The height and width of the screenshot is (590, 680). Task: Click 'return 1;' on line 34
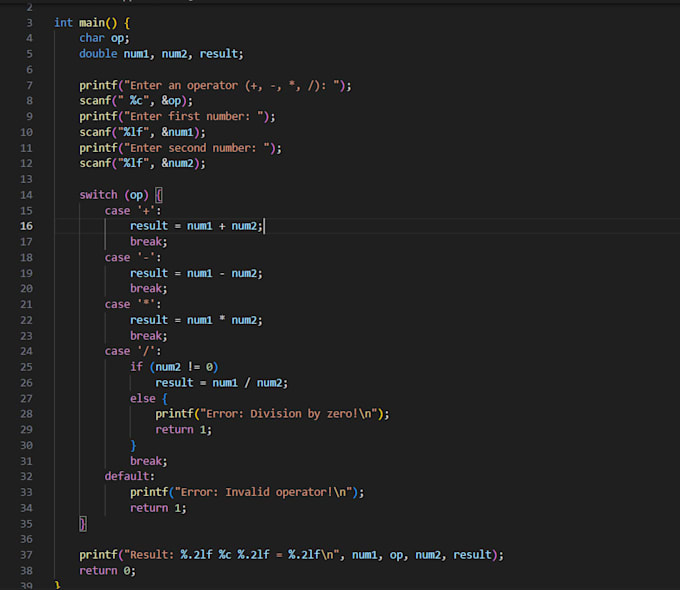158,508
